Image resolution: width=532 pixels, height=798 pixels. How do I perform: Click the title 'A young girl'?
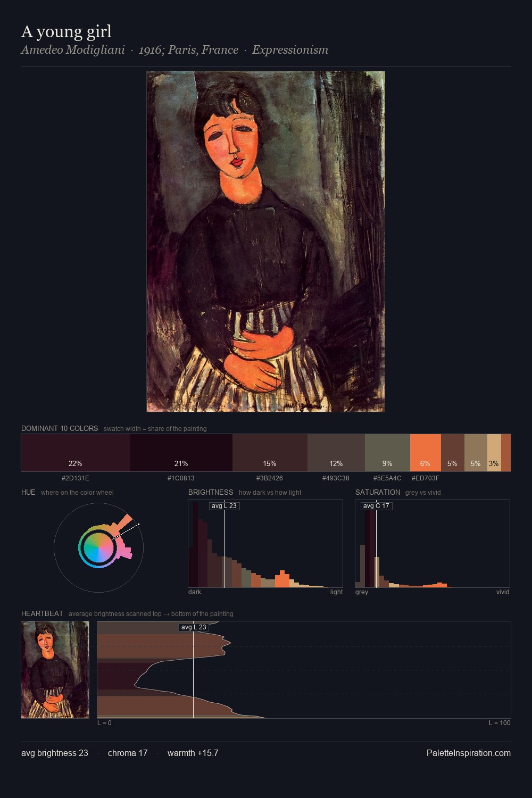[x=66, y=32]
